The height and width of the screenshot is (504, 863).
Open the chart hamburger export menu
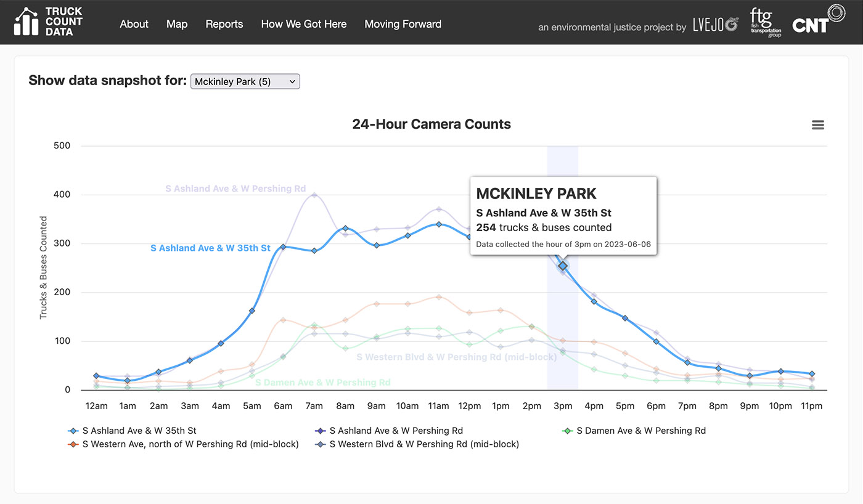click(818, 124)
